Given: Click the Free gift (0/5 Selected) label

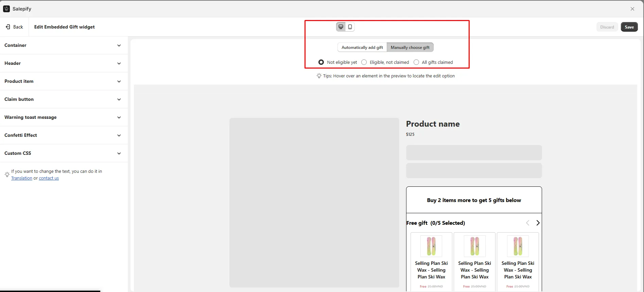Looking at the screenshot, I should click(436, 223).
